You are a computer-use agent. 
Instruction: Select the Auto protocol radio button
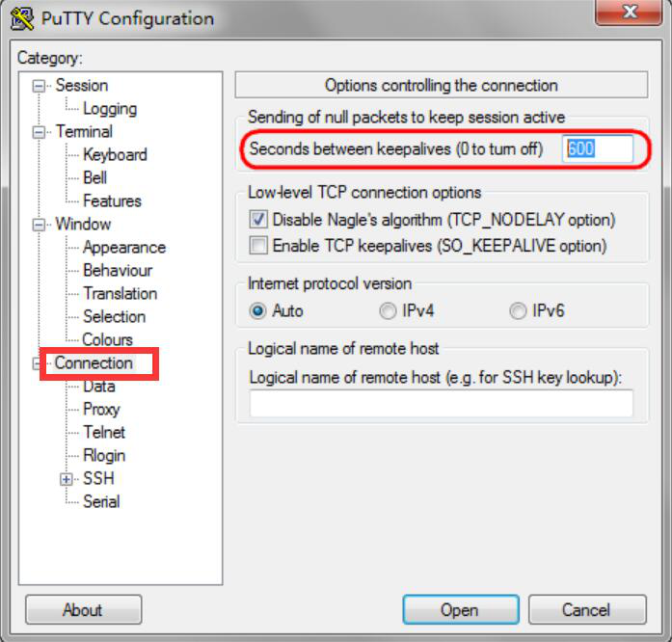click(258, 311)
